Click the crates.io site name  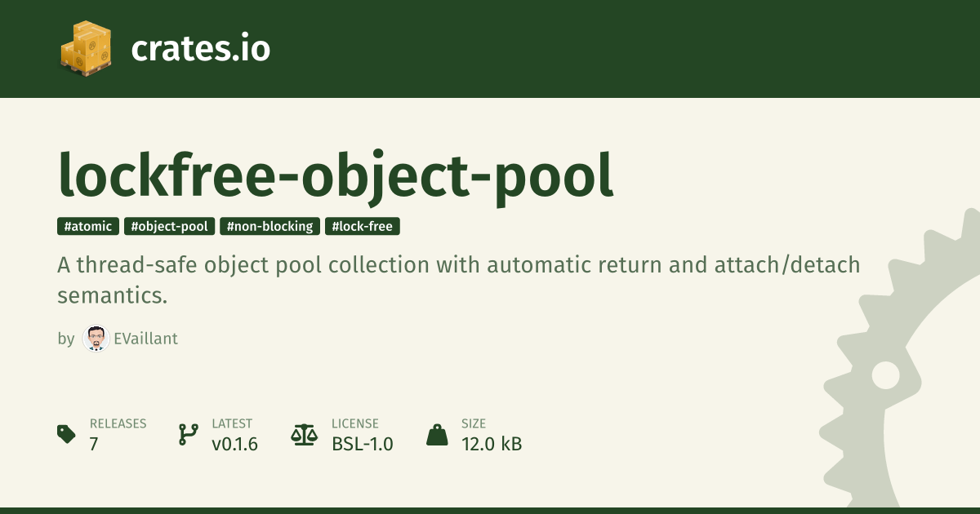(x=200, y=49)
